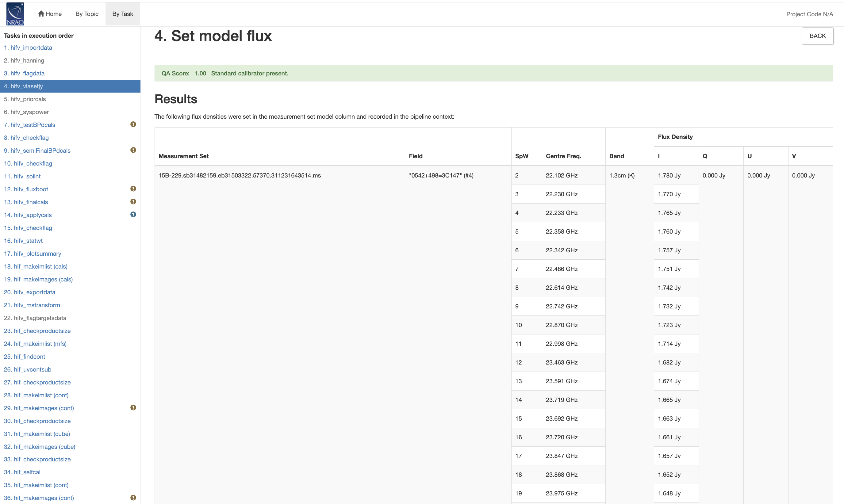Screen dimensions: 844x504
Task: Open task 9. hifv_semiFinalBPdcals
Action: coord(37,151)
